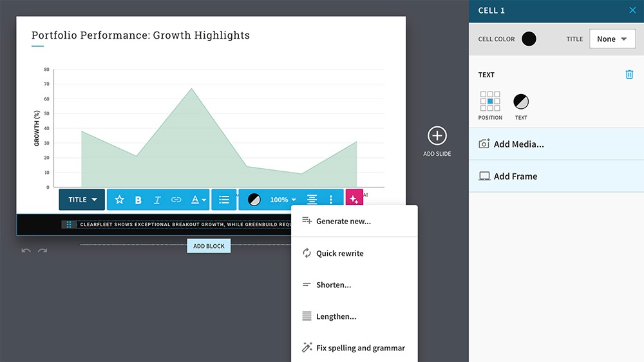Click the pink AI sparkle button

(x=354, y=199)
